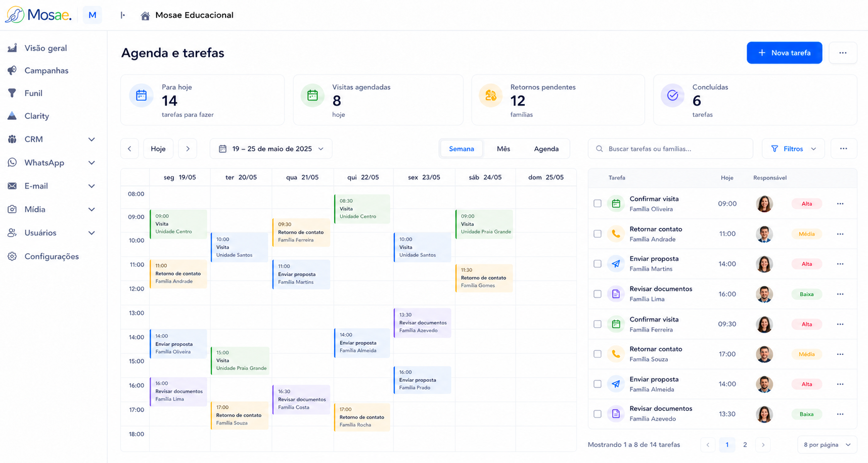Check the Confirmar visita Família Ferreira task

coord(598,324)
